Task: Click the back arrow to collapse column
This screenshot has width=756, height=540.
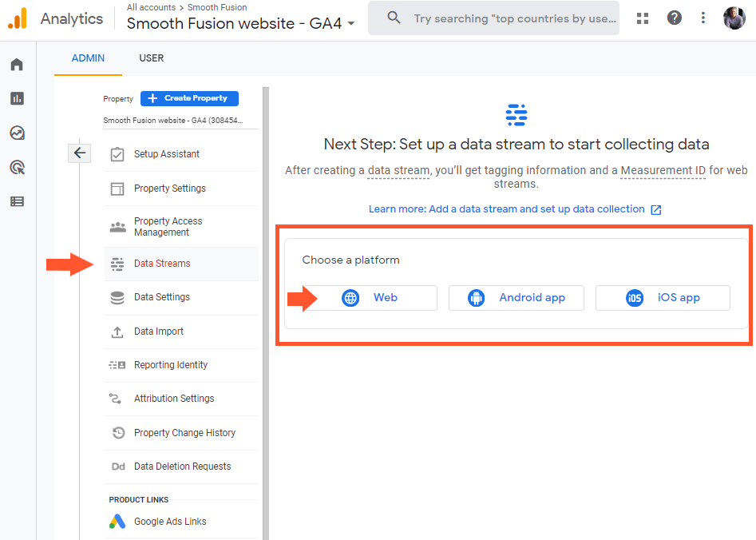Action: (80, 153)
